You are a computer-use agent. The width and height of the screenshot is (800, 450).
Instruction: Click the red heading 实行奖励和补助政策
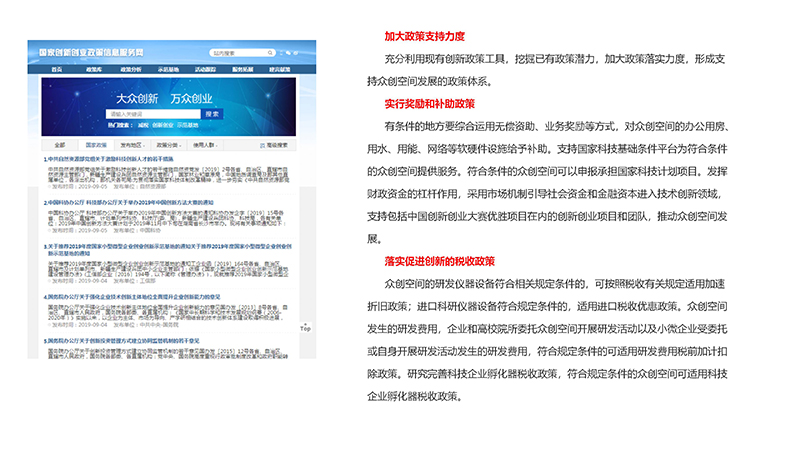point(430,104)
